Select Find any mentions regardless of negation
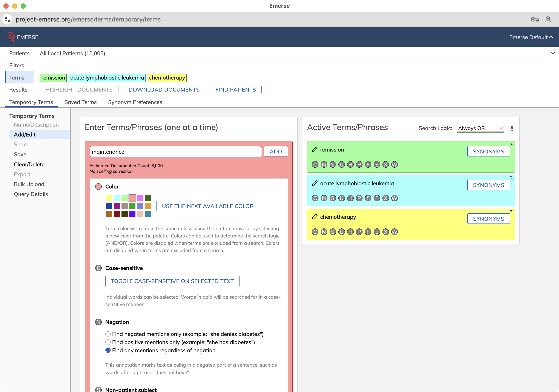Viewport: 559px width, 392px height. click(x=108, y=350)
